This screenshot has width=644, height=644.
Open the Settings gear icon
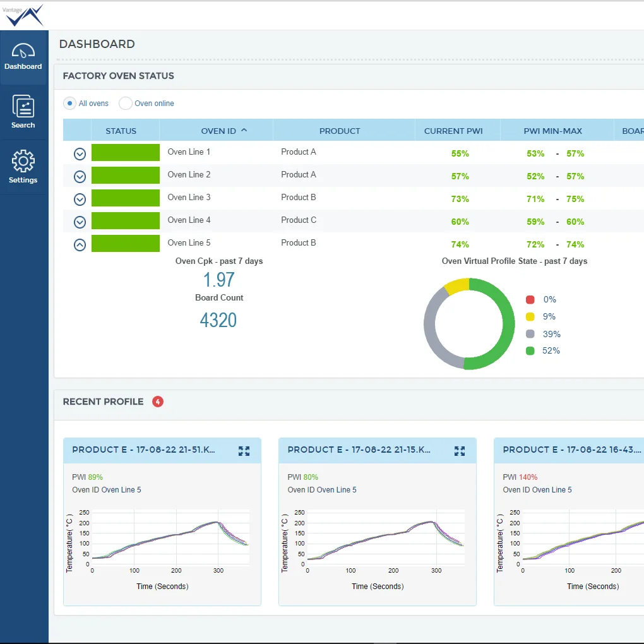(x=23, y=161)
